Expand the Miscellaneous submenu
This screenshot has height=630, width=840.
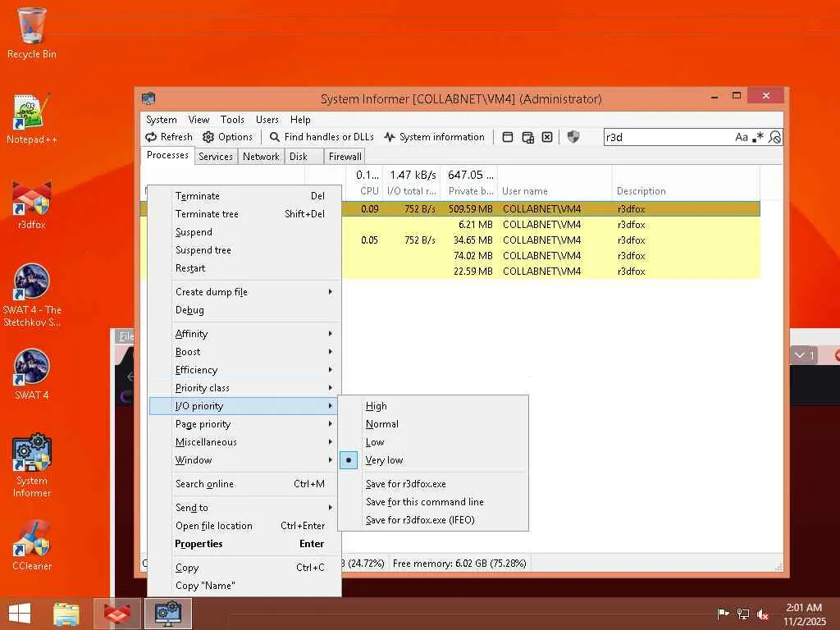[244, 442]
